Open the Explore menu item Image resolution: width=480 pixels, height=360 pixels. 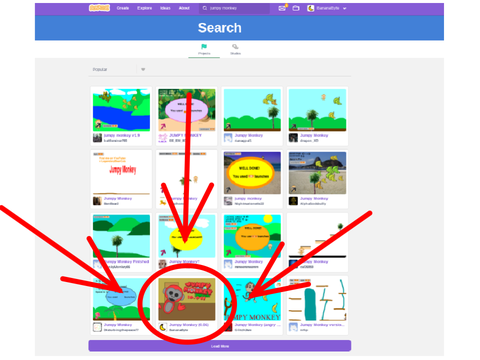pos(144,8)
